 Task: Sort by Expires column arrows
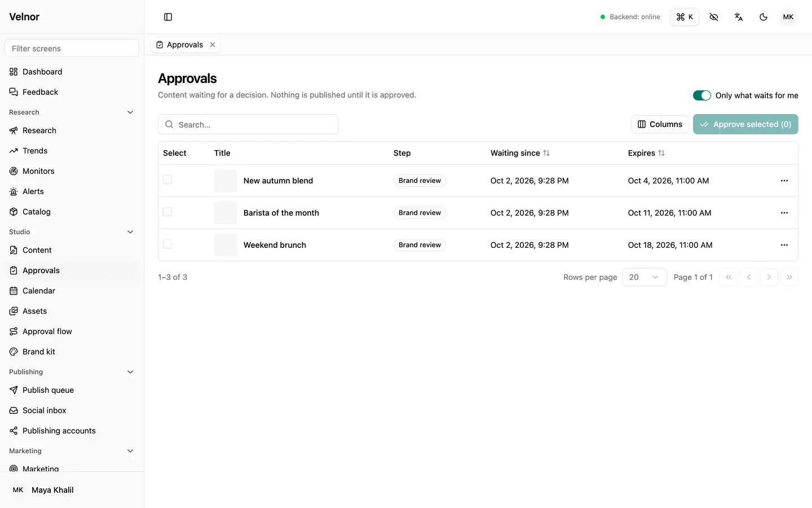[x=661, y=153]
